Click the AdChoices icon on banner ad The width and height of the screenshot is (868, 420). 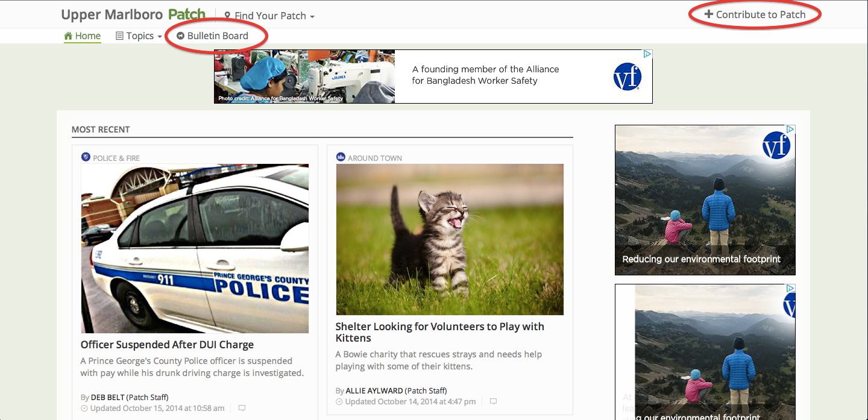(x=647, y=54)
